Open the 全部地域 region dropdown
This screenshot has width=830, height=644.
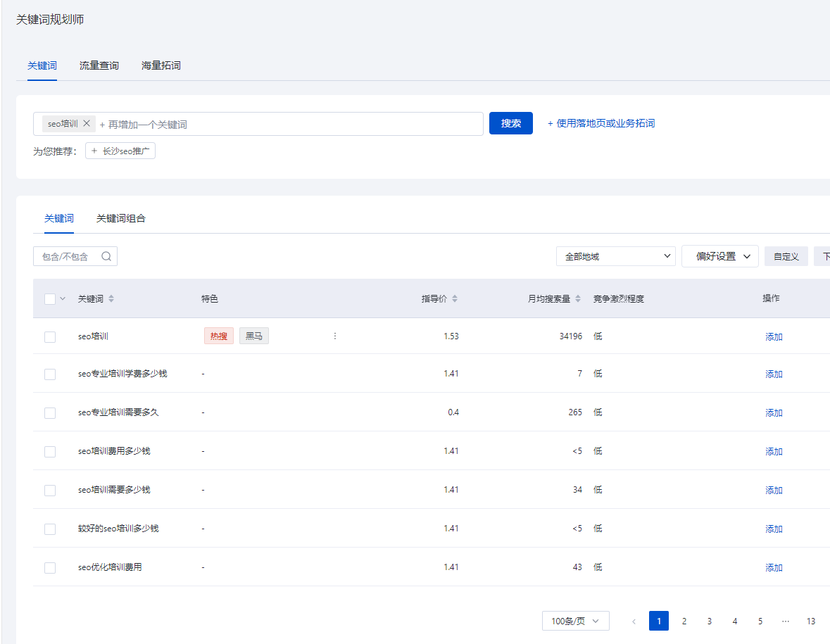coord(615,257)
